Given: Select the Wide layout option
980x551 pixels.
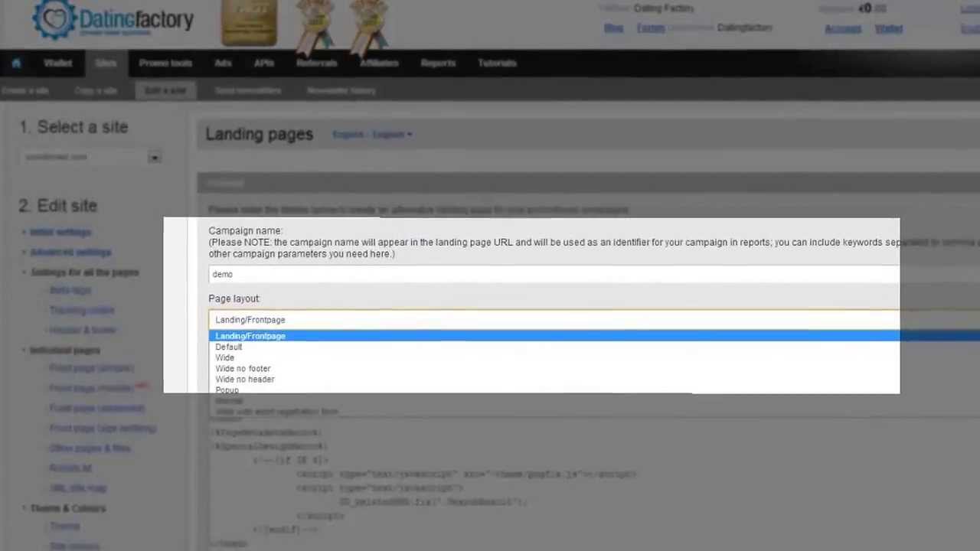Looking at the screenshot, I should click(x=224, y=357).
